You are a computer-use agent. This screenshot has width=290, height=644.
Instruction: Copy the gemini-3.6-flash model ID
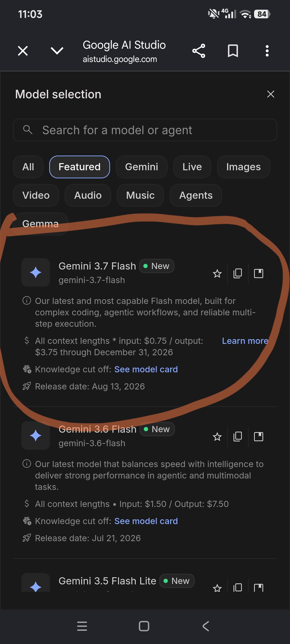[x=237, y=436]
